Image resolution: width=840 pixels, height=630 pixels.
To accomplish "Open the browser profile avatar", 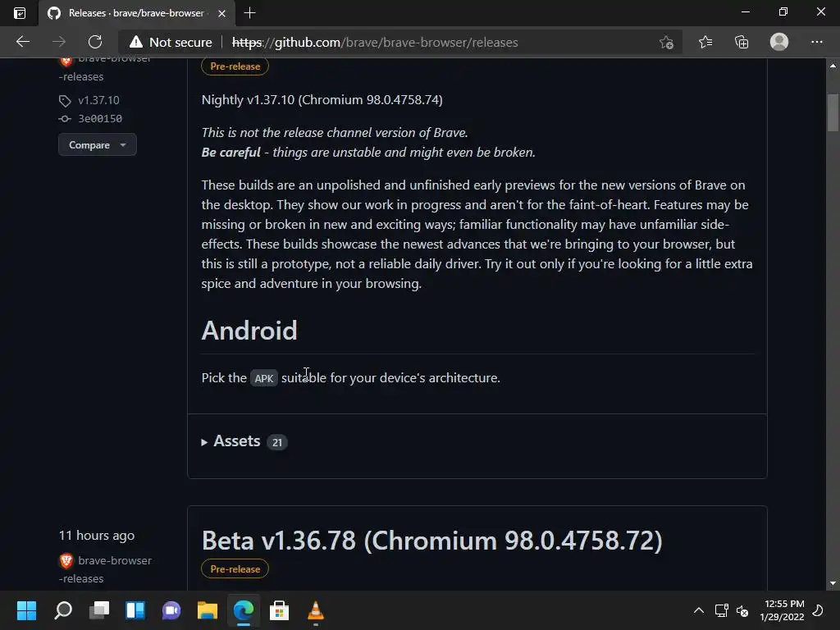I will (779, 42).
